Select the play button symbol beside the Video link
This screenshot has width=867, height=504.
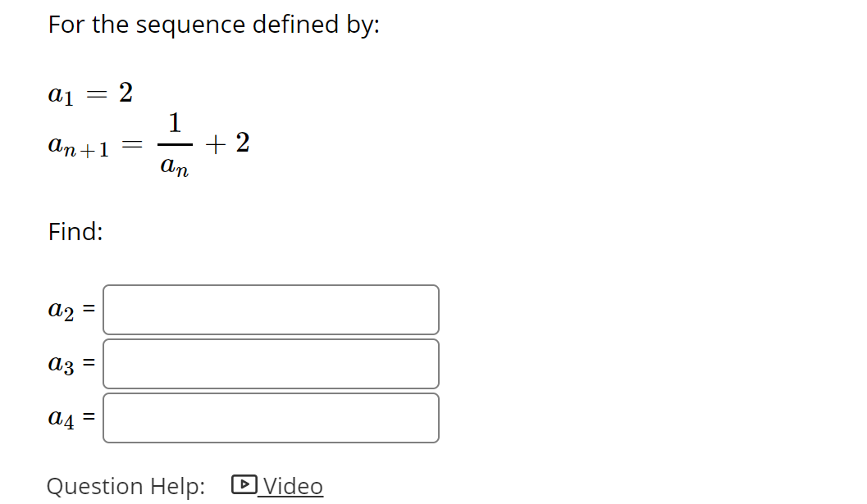pos(244,485)
